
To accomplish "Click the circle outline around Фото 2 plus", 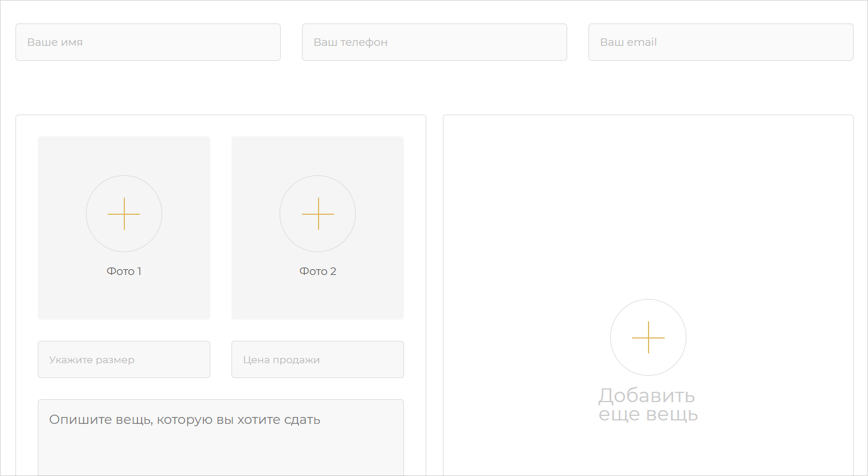I will pos(281,214).
